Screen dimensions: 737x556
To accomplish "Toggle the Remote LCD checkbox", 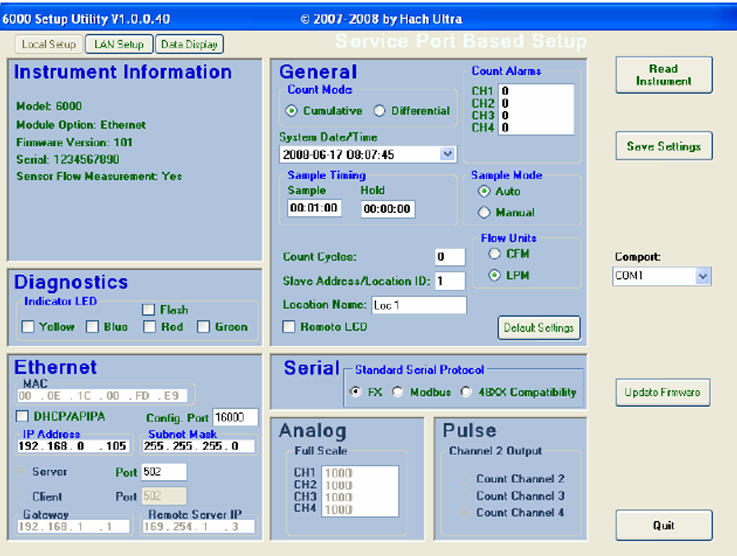I will point(289,326).
